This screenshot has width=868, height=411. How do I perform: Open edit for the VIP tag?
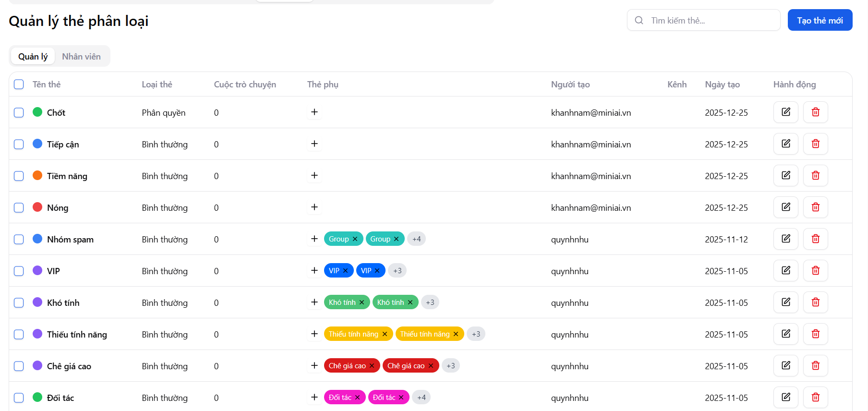point(785,271)
